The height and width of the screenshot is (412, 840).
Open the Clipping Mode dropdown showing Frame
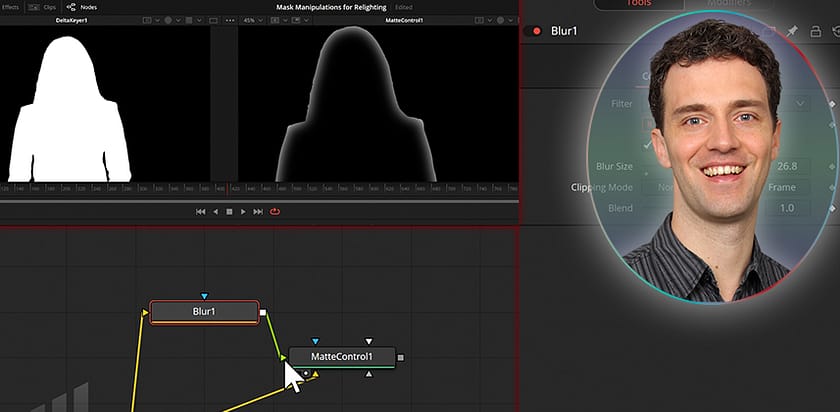[726, 188]
